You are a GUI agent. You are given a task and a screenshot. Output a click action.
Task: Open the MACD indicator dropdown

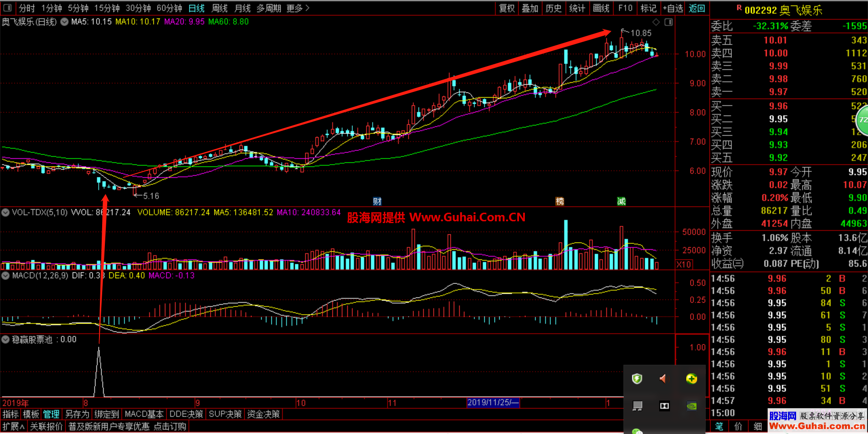(5, 276)
